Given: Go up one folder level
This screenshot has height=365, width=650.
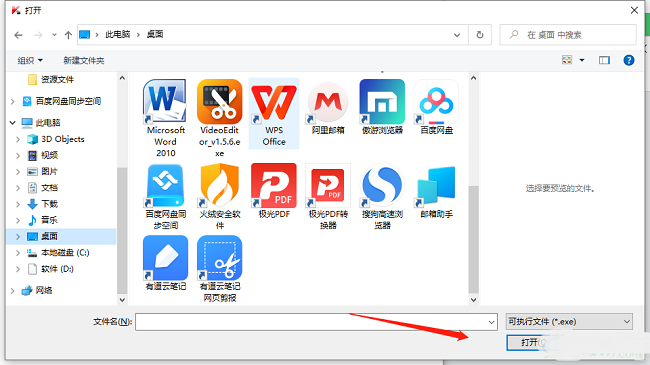Looking at the screenshot, I should click(68, 35).
